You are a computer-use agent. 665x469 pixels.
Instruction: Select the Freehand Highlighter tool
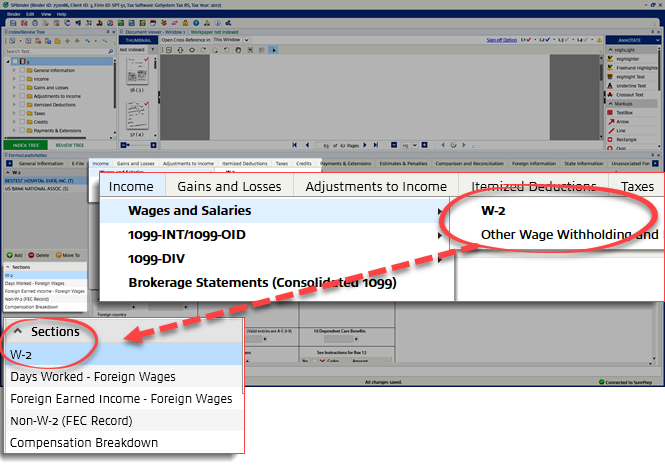point(632,68)
